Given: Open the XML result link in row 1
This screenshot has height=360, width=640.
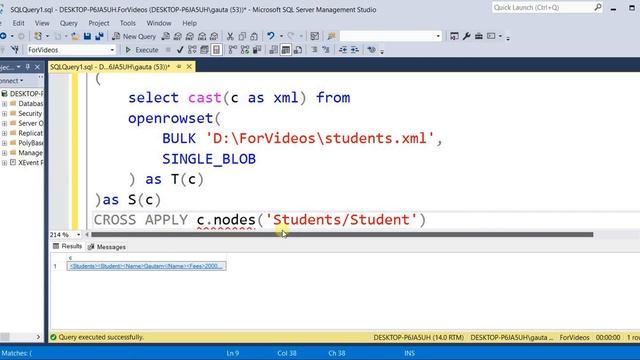Looking at the screenshot, I should tap(147, 266).
